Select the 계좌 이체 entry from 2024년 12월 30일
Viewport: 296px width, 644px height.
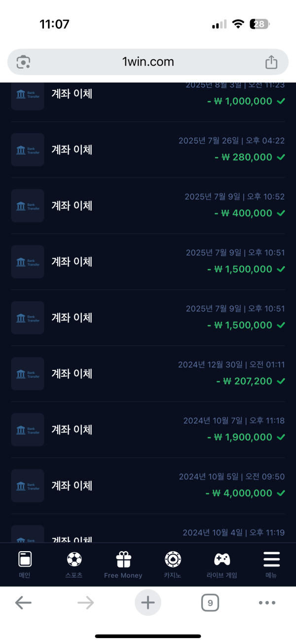pos(72,374)
